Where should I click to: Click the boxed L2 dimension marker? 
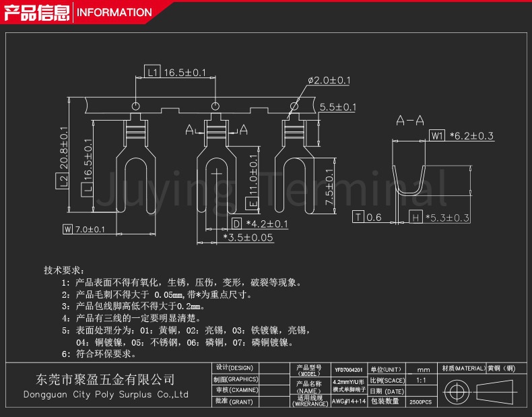point(64,181)
